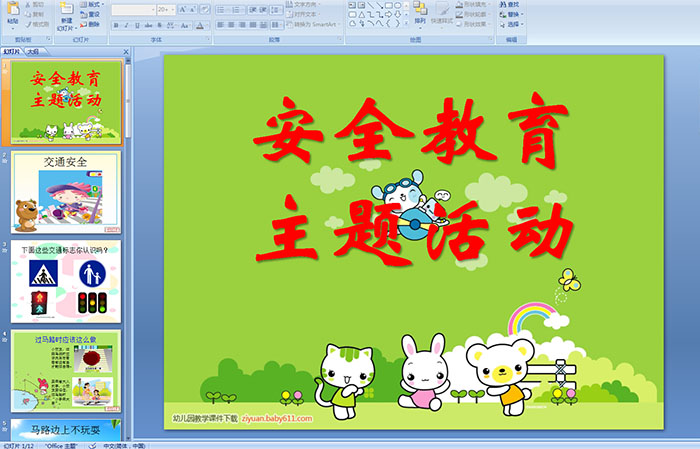Open the Font group dialog launcher
Image resolution: width=700 pixels, height=449 pixels.
[208, 39]
